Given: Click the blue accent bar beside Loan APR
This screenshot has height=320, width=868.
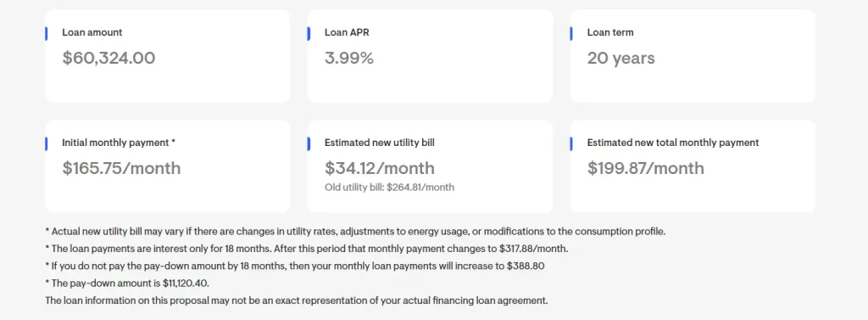Looking at the screenshot, I should click(309, 33).
